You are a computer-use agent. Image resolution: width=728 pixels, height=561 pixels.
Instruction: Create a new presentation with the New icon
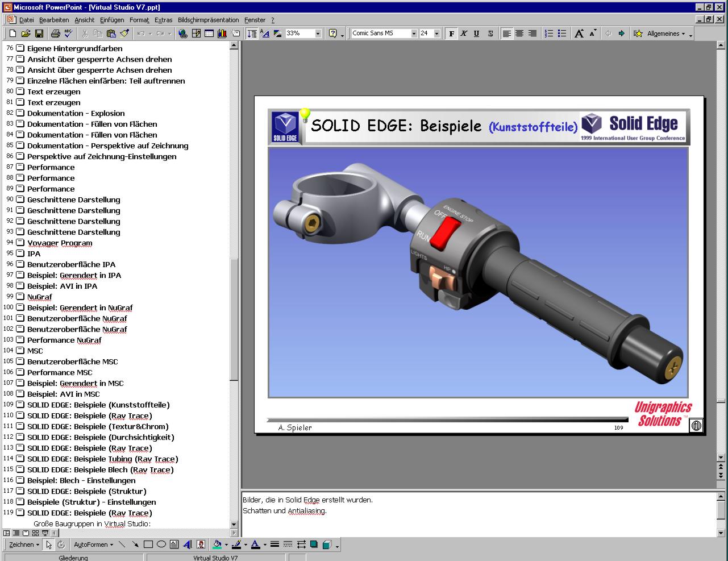click(x=13, y=34)
